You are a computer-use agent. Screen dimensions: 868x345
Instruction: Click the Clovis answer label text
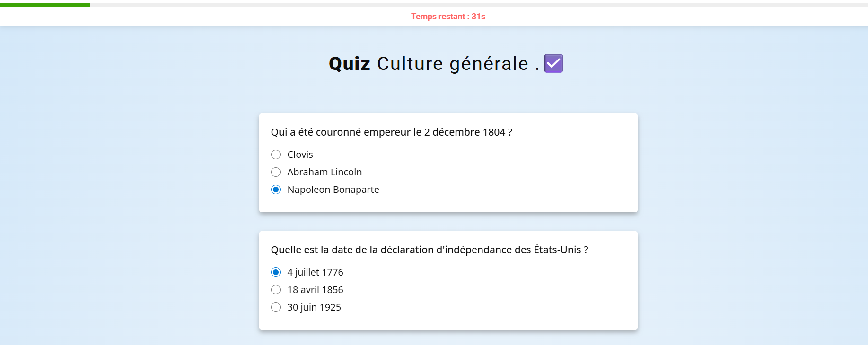tap(300, 154)
